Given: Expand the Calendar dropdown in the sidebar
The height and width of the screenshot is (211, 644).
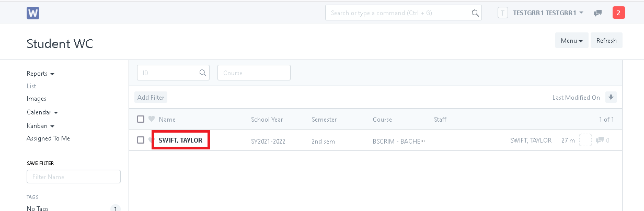Looking at the screenshot, I should (42, 112).
